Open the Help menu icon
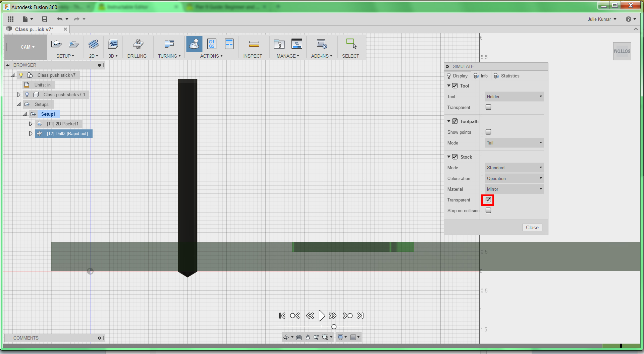Viewport: 644px width, 354px height. click(629, 19)
